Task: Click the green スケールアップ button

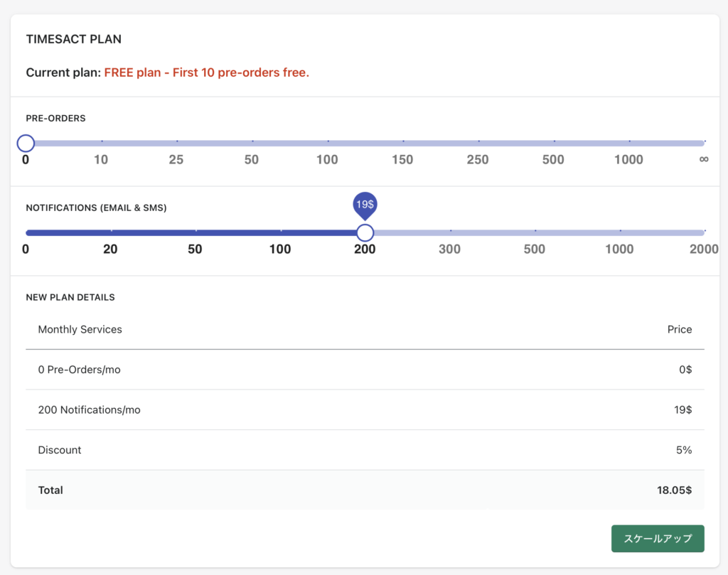Action: 658,538
